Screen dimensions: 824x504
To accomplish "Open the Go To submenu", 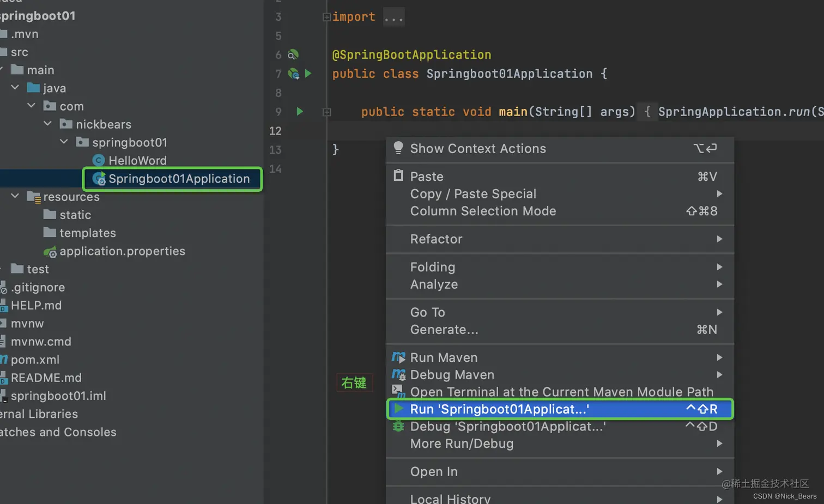I will click(x=560, y=312).
